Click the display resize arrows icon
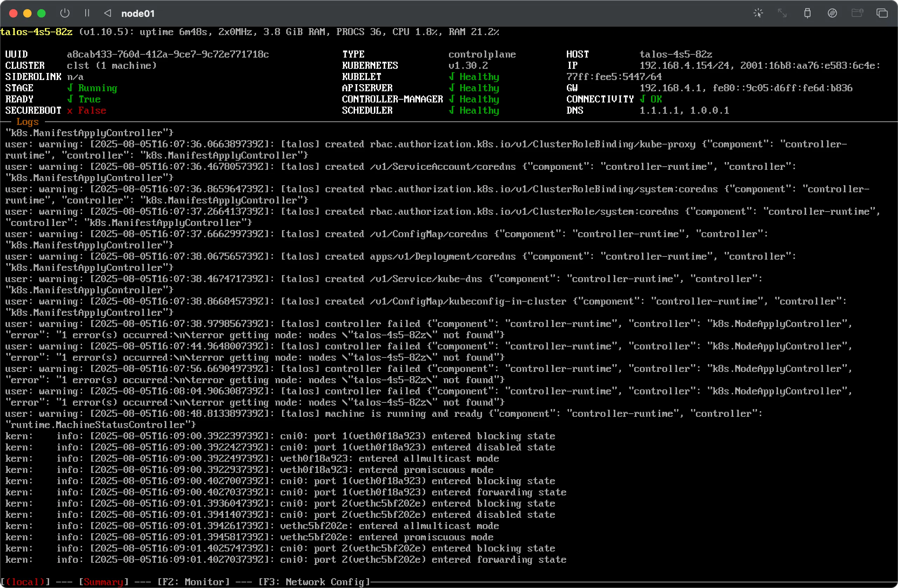Image resolution: width=898 pixels, height=588 pixels. [782, 13]
